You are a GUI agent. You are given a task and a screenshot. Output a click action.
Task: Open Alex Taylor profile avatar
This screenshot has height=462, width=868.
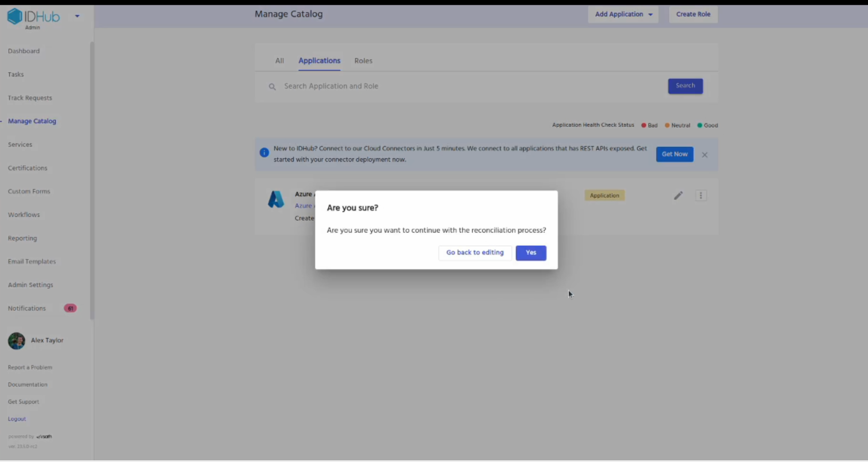16,341
